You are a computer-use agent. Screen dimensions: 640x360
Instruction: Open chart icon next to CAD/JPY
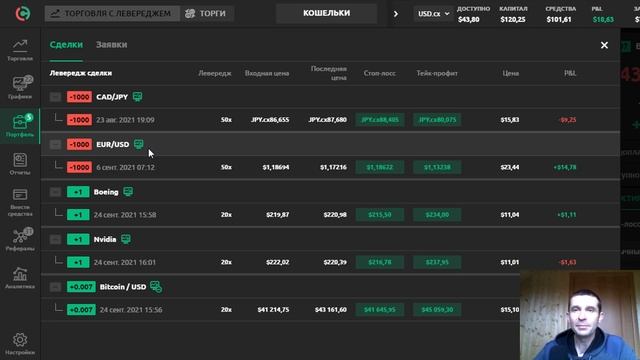(x=138, y=96)
